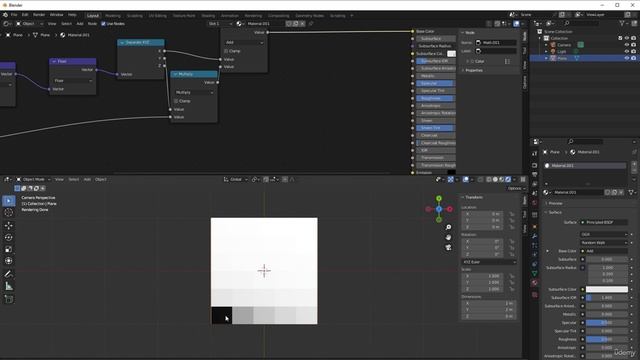
Task: Click the Subsurface Color white swatch in Properties
Action: 607,289
